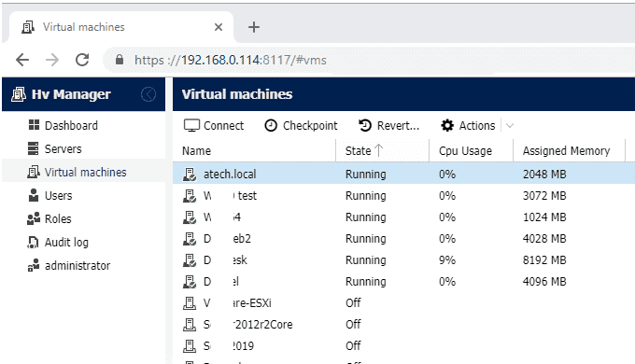Click the Actions gear icon
Image resolution: width=635 pixels, height=364 pixels.
pos(447,125)
